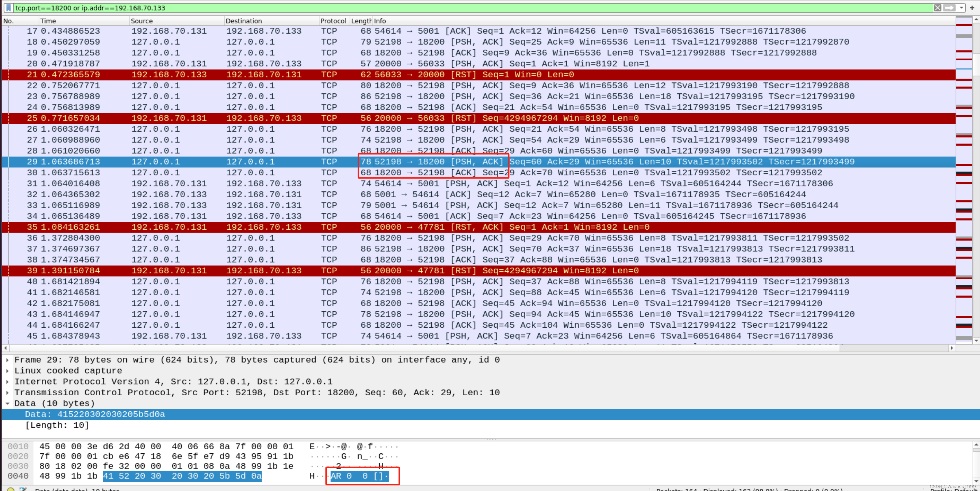Click ASCII text 'AR 0 0 []' in hex pane
Image resolution: width=980 pixels, height=491 pixels.
click(359, 476)
